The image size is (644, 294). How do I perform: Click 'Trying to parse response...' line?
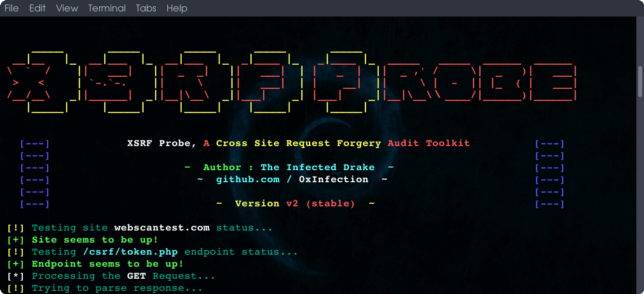(x=117, y=288)
